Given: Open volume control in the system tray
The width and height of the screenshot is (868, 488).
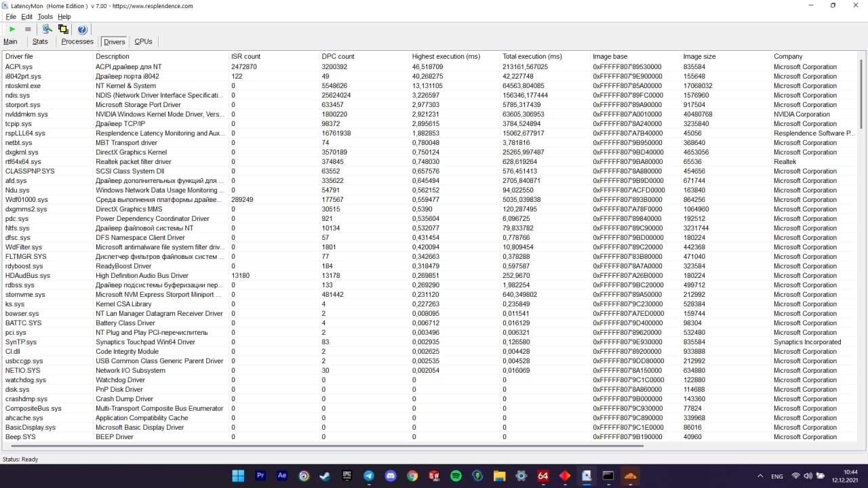Looking at the screenshot, I should tap(808, 476).
